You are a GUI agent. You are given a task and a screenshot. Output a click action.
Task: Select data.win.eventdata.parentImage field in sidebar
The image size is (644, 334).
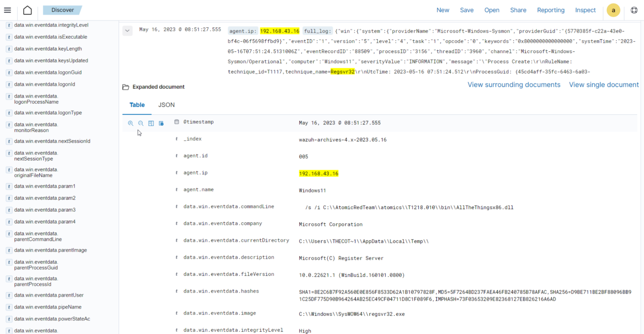pyautogui.click(x=50, y=250)
